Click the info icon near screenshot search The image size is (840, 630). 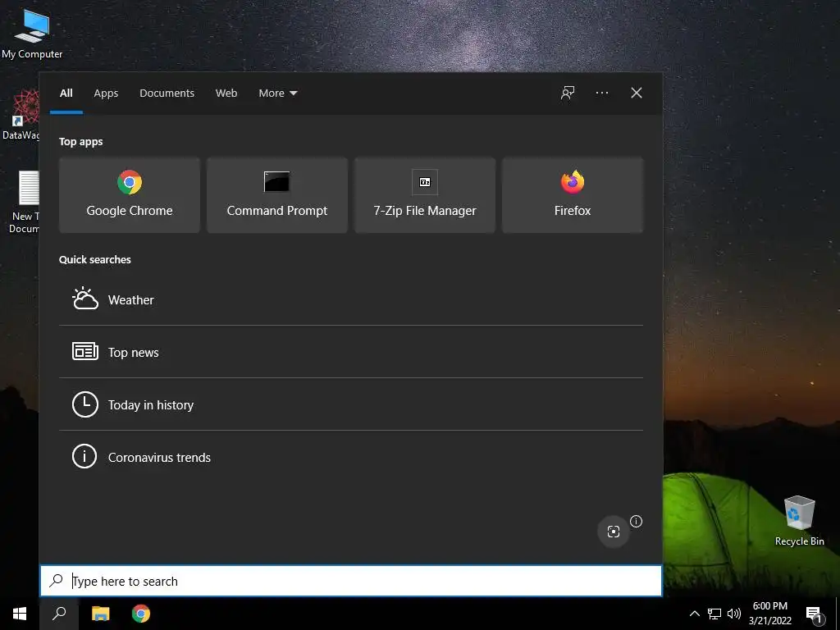click(636, 521)
